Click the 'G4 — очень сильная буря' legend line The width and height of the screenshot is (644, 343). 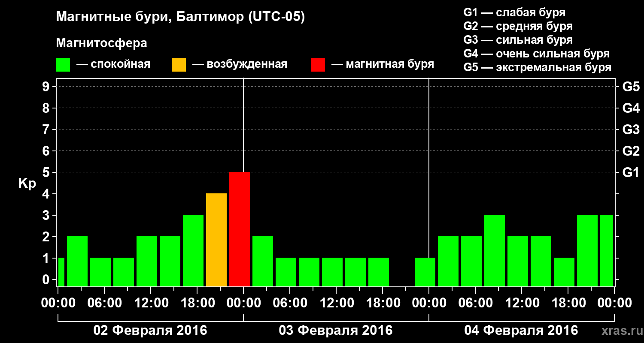(537, 54)
